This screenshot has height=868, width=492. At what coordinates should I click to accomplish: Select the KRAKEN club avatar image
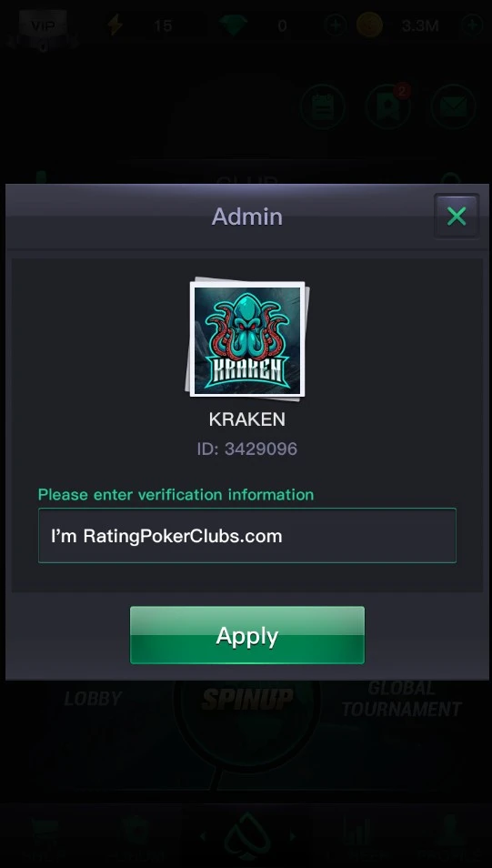click(x=246, y=338)
